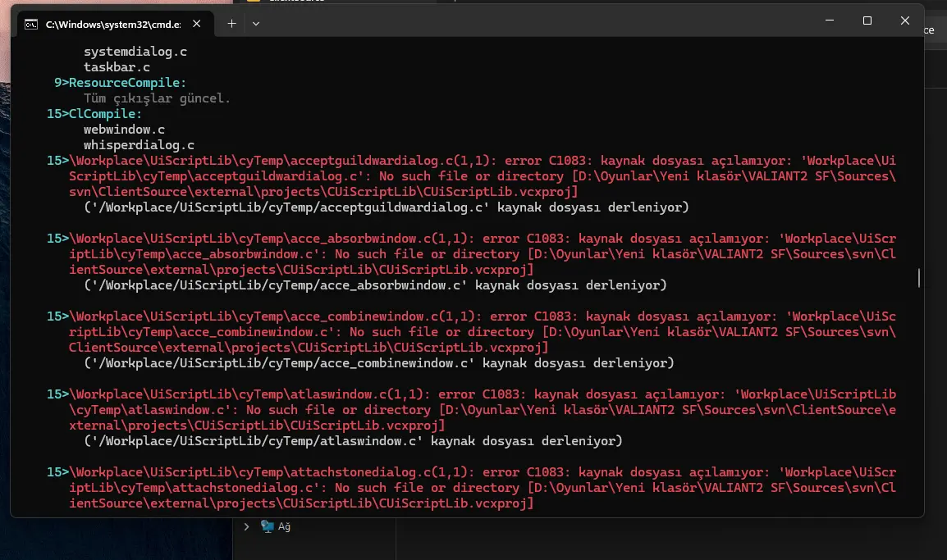Screen dimensions: 947x560
Task: Click the network icon beside Ağ
Action: (267, 526)
